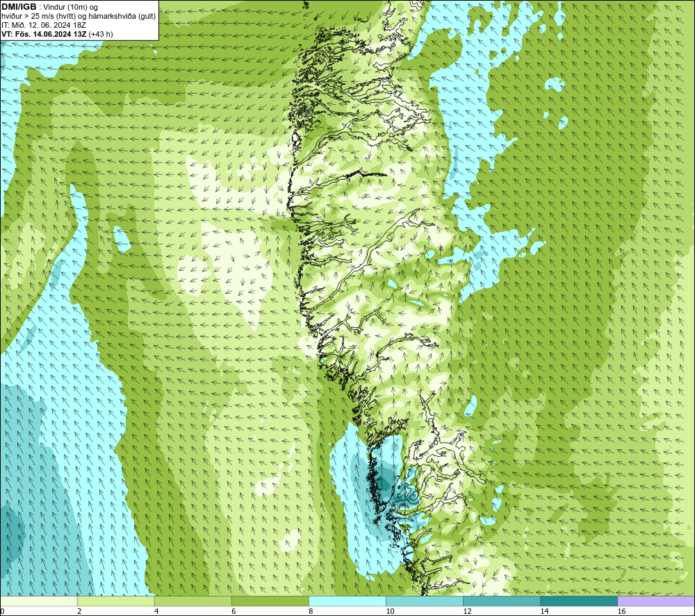Click the "16" label on the color scale
Image resolution: width=695 pixels, height=616 pixels.
(x=621, y=612)
